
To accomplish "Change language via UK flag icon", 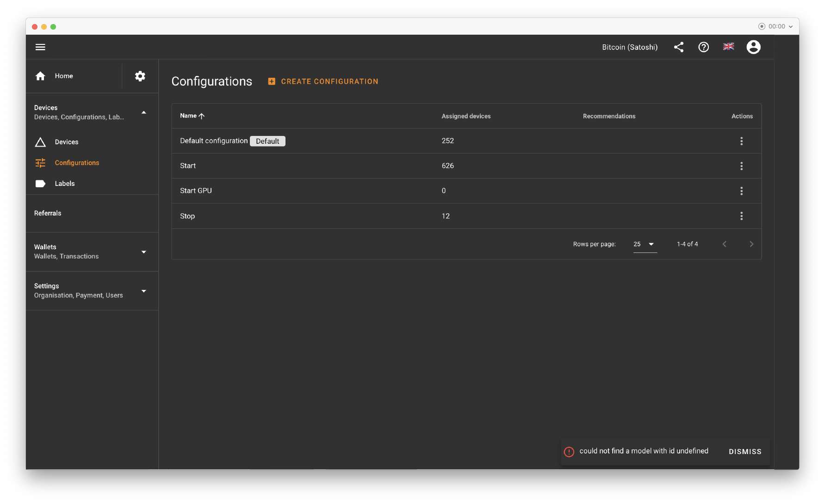I will (728, 47).
